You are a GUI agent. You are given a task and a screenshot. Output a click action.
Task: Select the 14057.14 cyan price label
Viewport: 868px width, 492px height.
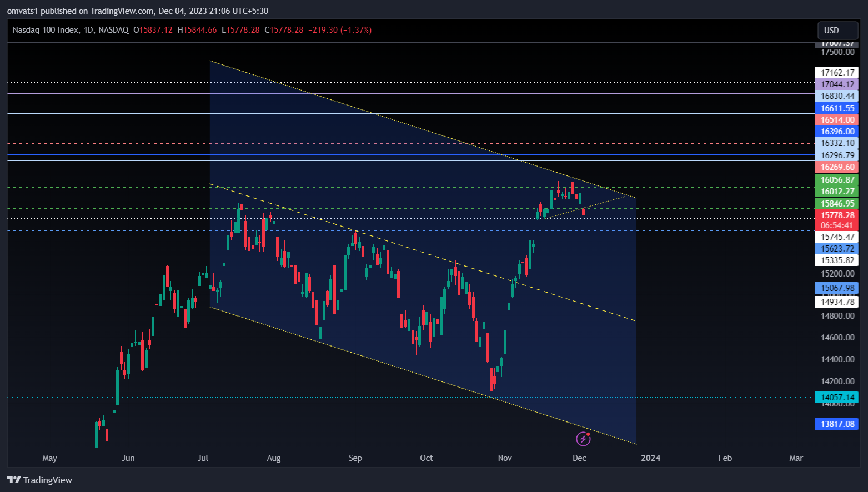click(837, 398)
